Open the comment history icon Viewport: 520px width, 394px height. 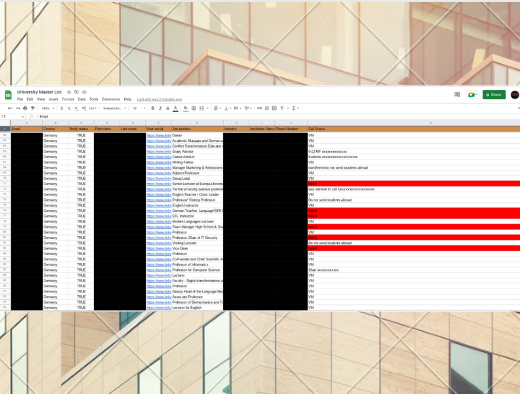(x=457, y=95)
